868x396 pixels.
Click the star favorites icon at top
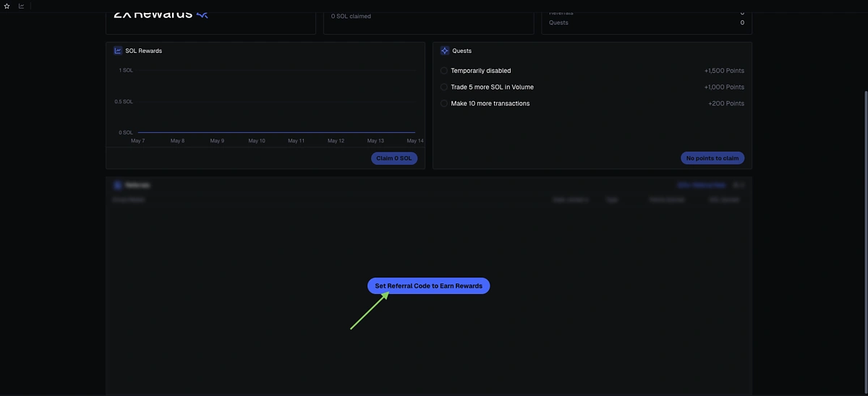point(7,6)
